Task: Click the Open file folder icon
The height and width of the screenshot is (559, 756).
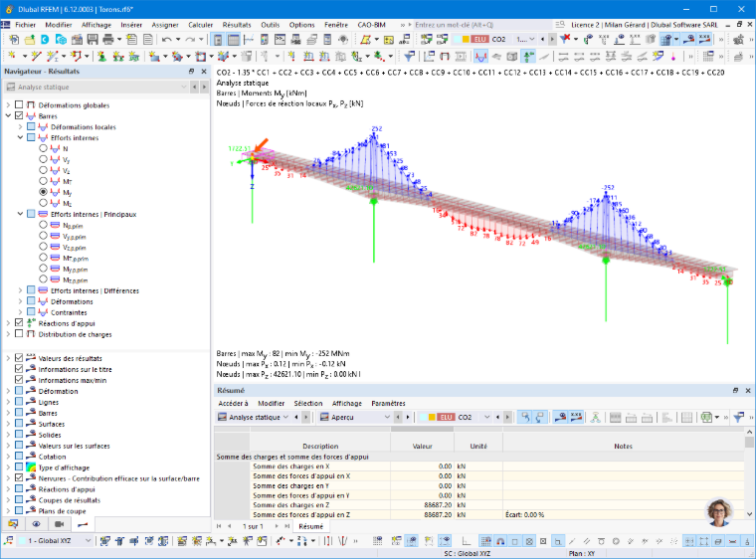Action: (x=30, y=40)
